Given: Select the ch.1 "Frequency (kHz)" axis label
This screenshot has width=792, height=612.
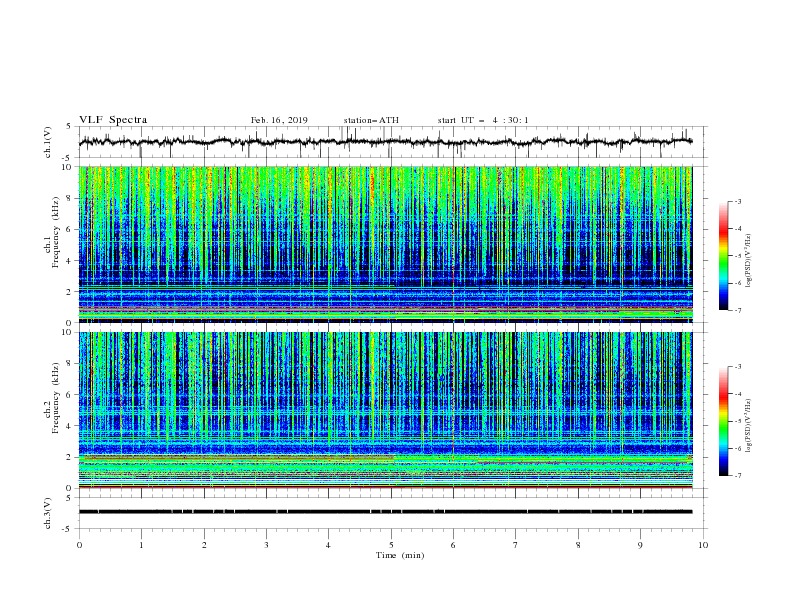Looking at the screenshot, I should click(56, 233).
